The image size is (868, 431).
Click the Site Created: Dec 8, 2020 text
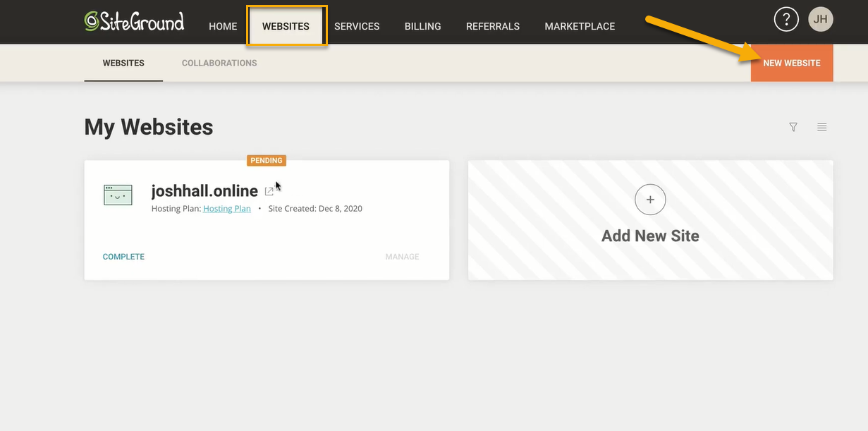click(x=315, y=209)
